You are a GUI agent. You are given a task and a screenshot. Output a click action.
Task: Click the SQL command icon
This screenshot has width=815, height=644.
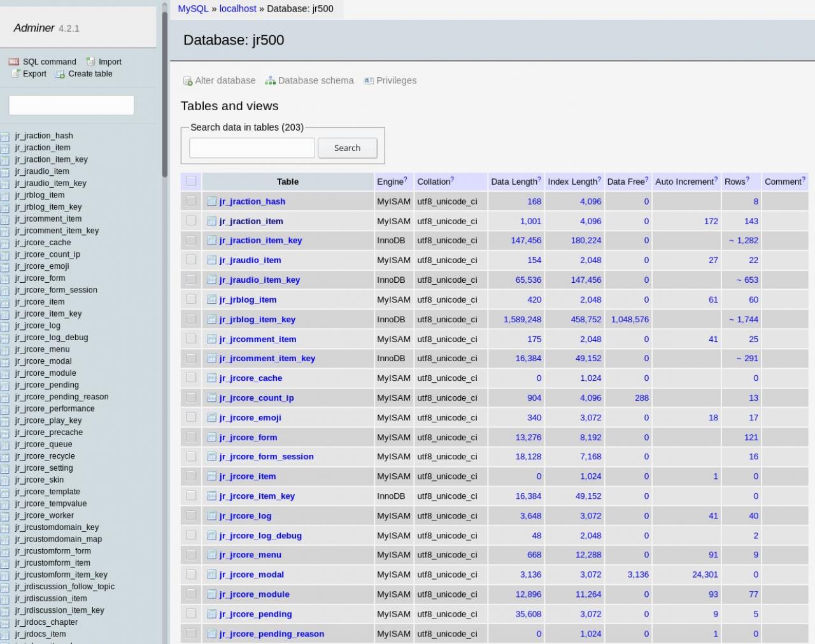pyautogui.click(x=13, y=62)
